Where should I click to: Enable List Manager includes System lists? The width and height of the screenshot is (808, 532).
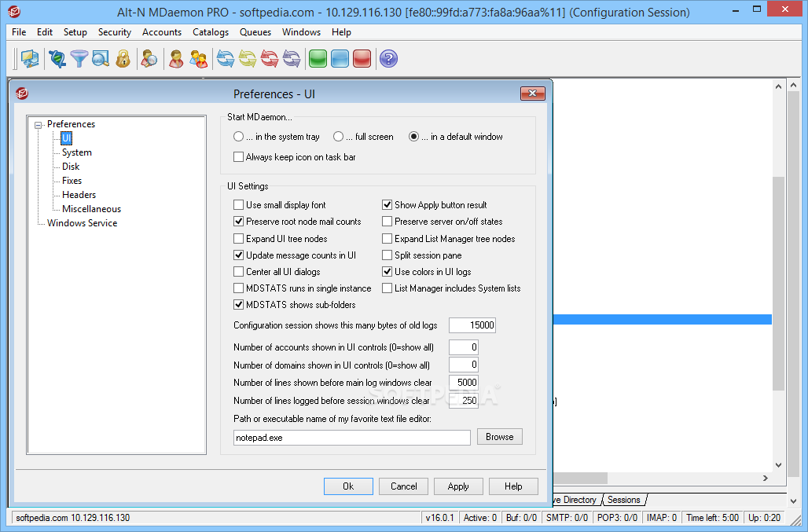(387, 288)
